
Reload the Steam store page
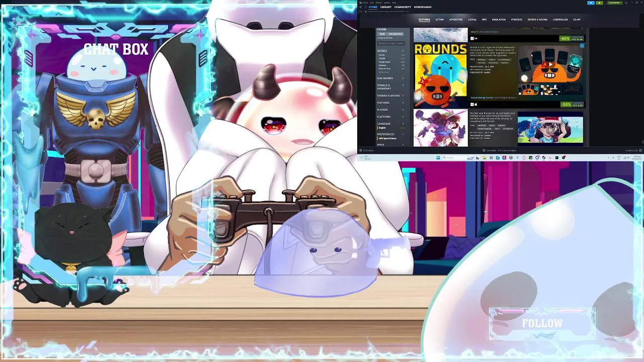pyautogui.click(x=360, y=11)
